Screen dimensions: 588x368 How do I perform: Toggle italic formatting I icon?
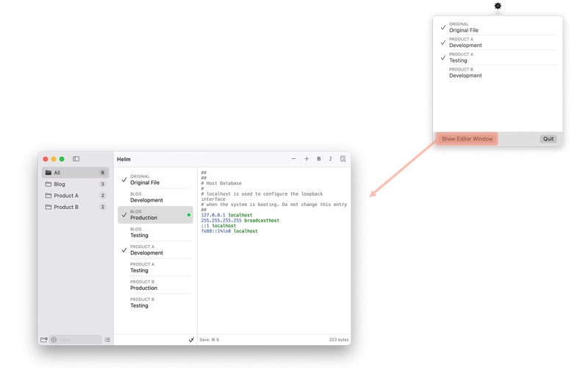330,159
